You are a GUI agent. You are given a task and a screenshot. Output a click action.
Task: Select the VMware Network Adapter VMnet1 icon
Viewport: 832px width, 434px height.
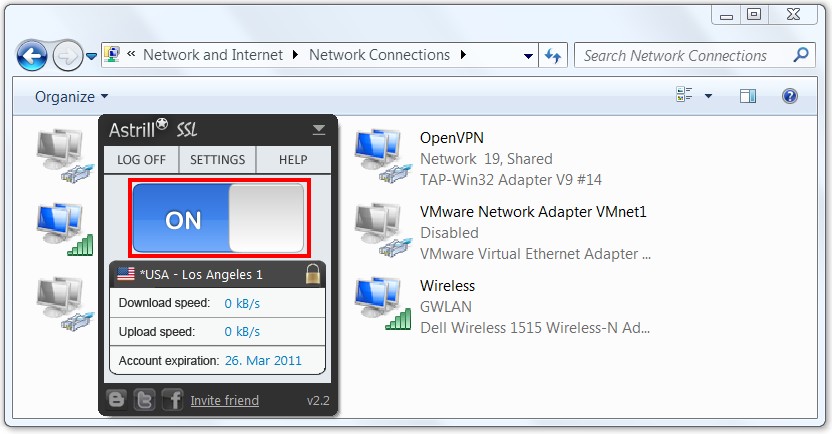coord(383,231)
